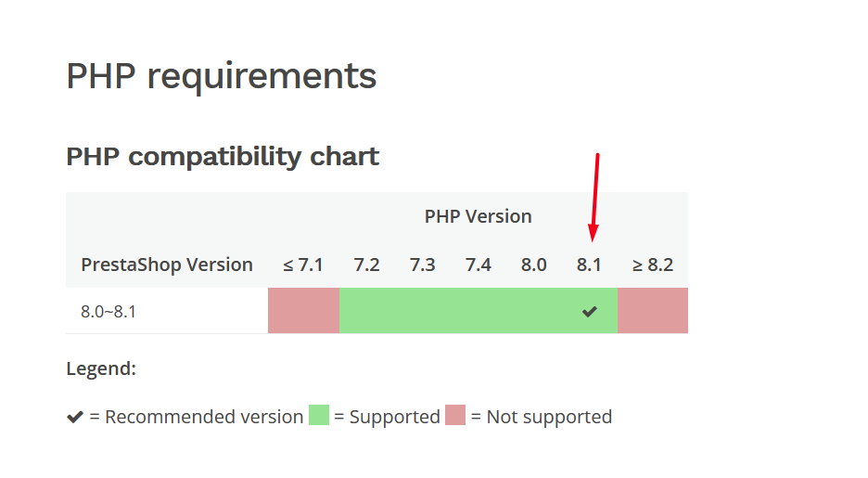Select the 8.0 column header
Image resolution: width=868 pixels, height=478 pixels.
click(x=533, y=265)
